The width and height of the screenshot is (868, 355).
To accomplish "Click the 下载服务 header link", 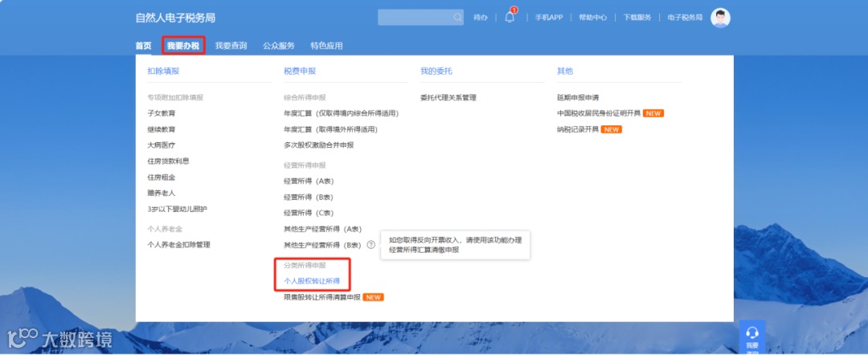I will (637, 18).
